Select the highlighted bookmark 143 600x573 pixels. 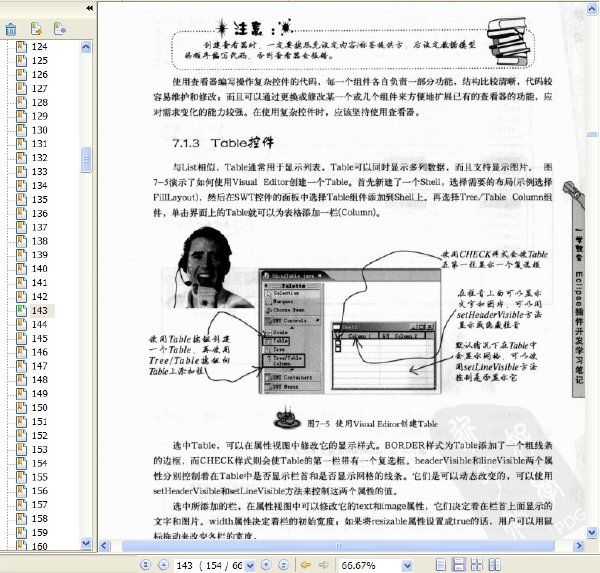[x=39, y=310]
